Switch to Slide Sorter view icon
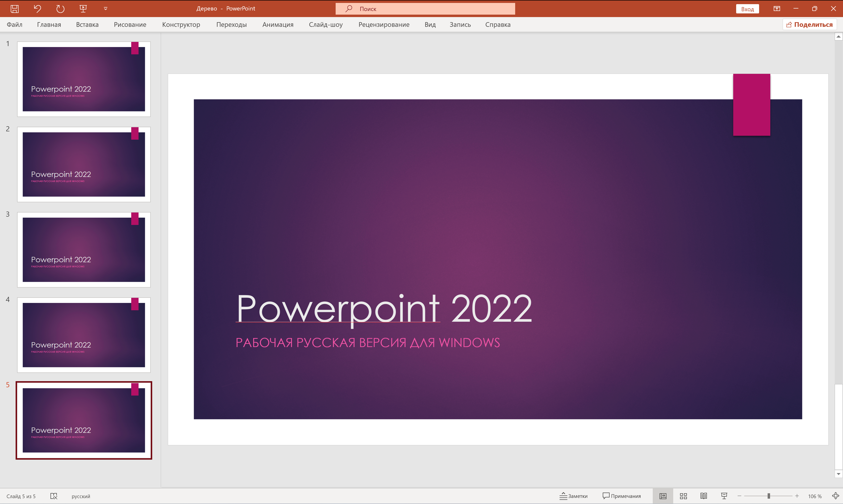This screenshot has height=504, width=843. pos(683,496)
